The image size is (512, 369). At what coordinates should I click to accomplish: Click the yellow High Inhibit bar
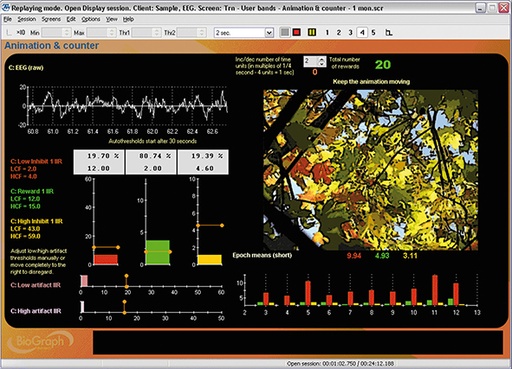(x=210, y=260)
